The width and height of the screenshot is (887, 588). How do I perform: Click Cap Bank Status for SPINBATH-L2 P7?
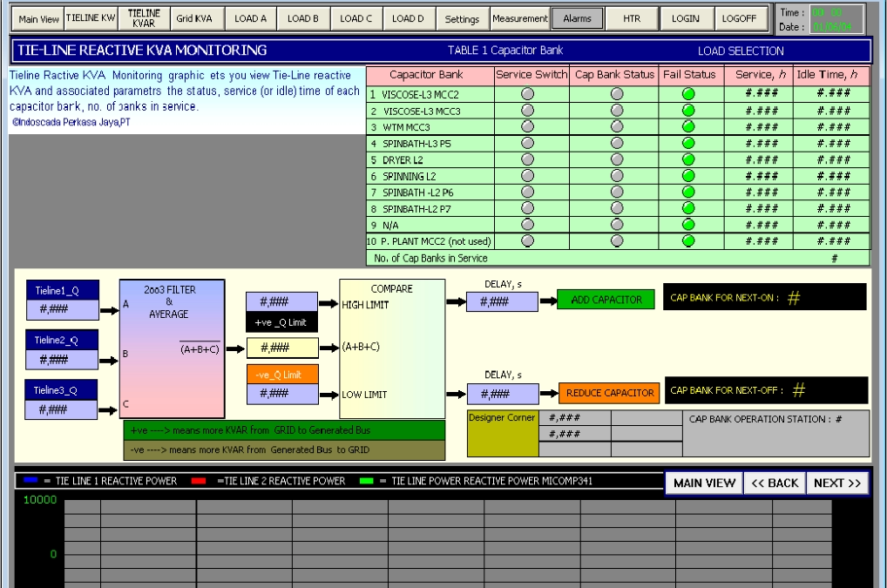coord(617,209)
